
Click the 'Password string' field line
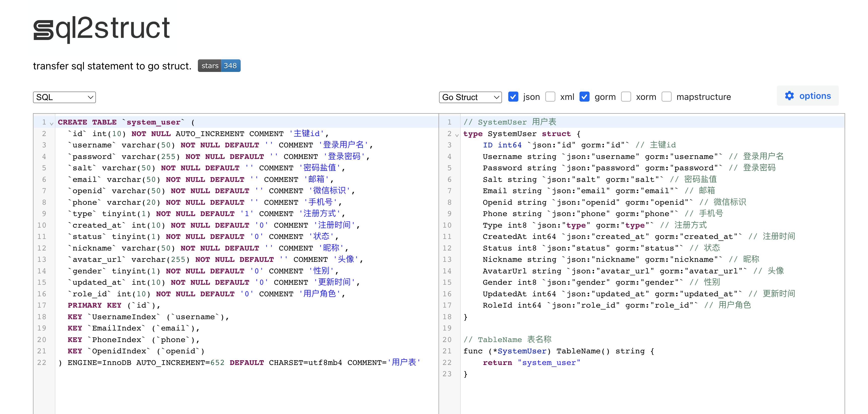(x=629, y=168)
